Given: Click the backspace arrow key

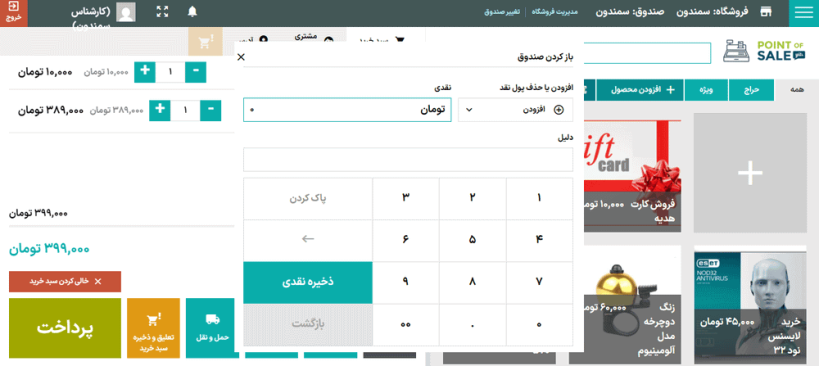Looking at the screenshot, I should point(308,240).
